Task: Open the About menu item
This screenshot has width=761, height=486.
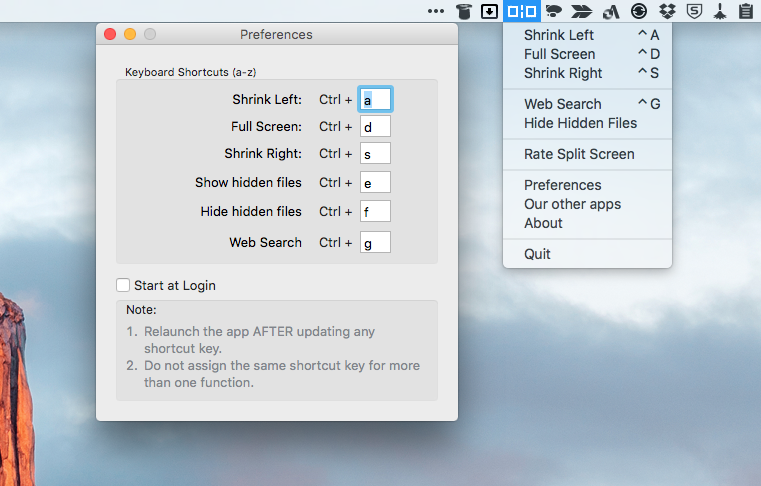Action: [x=587, y=223]
